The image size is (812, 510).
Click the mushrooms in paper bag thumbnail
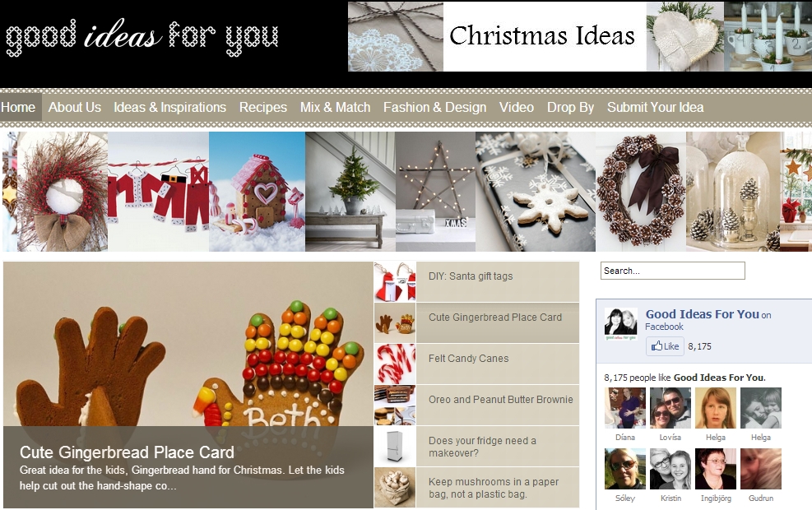395,487
